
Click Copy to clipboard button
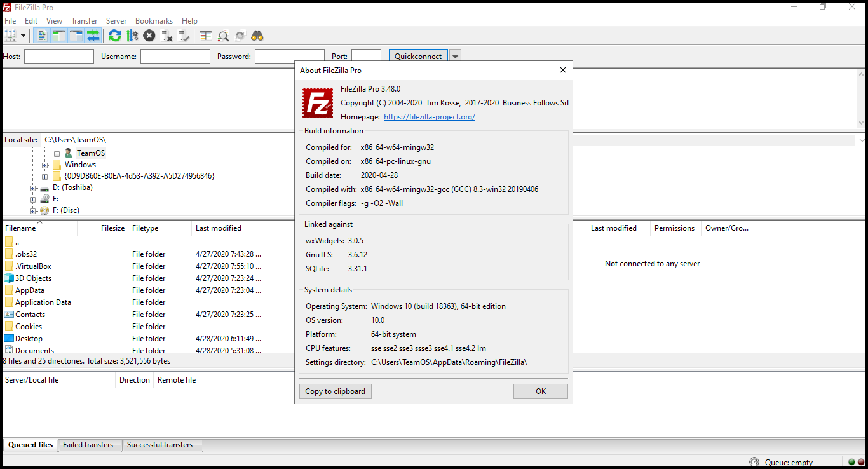(x=336, y=391)
